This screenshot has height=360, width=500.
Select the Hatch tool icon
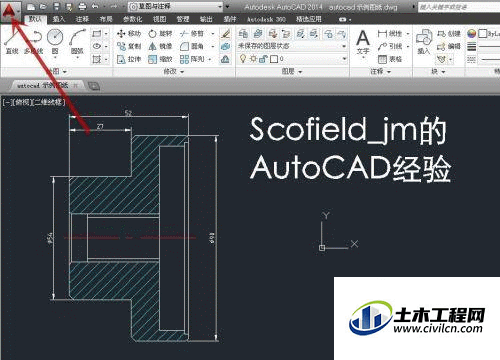pyautogui.click(x=97, y=59)
